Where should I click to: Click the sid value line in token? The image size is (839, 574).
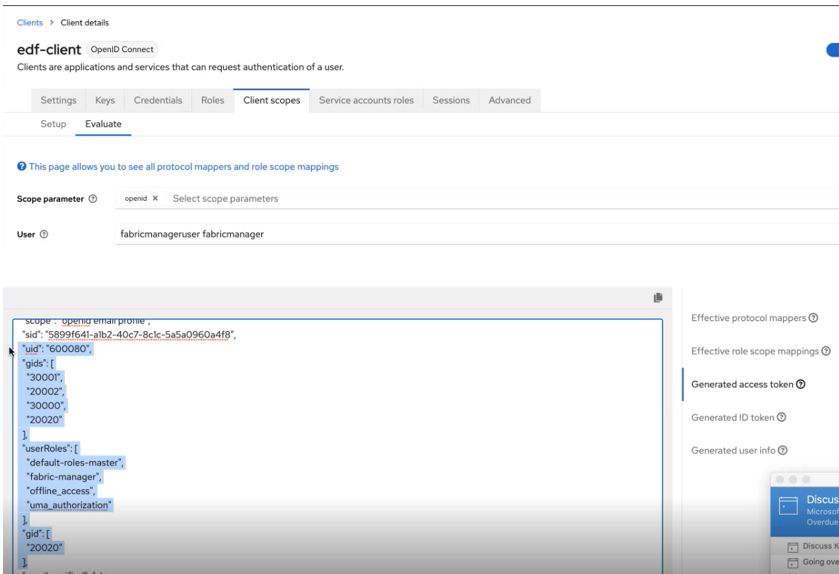[x=129, y=335]
